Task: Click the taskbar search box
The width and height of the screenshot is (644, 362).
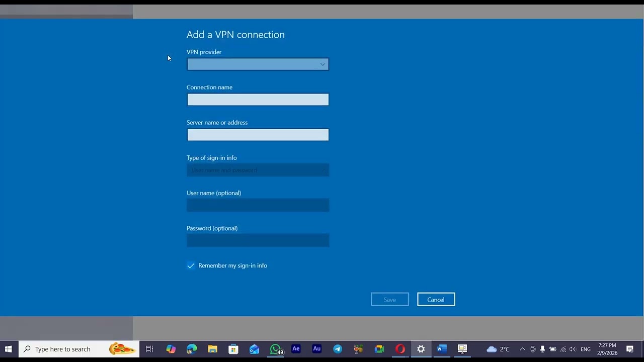Action: [79, 349]
